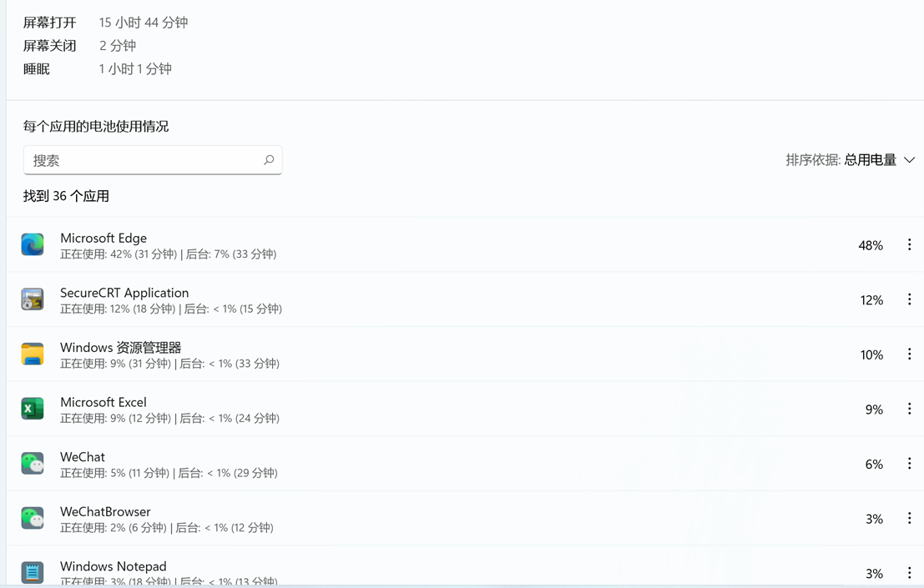
Task: Open more options for WeChatBrowser row
Action: (x=909, y=519)
